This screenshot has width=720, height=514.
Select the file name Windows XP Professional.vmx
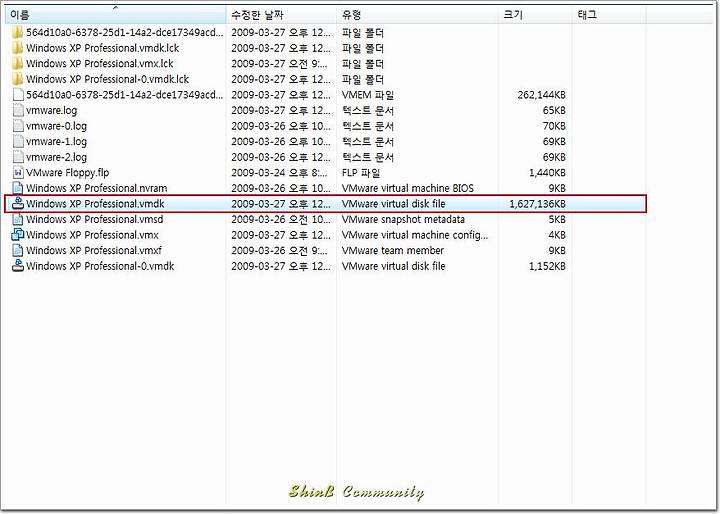(x=92, y=235)
